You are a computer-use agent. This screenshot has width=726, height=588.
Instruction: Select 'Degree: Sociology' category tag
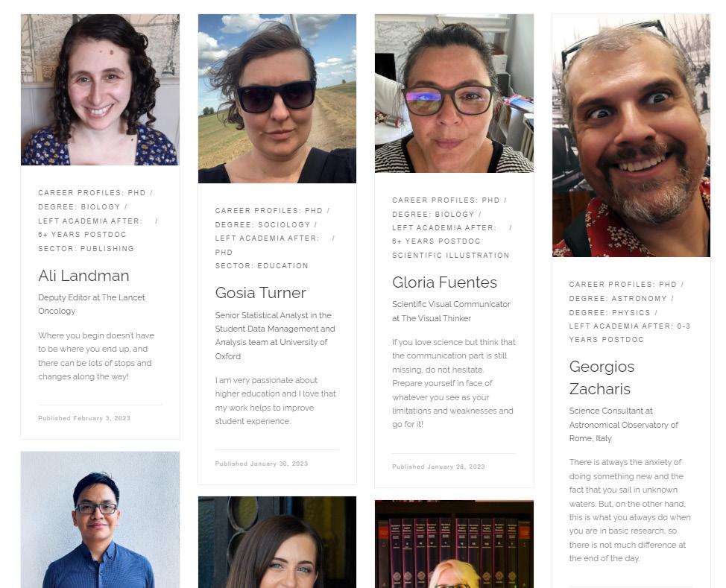click(x=262, y=224)
